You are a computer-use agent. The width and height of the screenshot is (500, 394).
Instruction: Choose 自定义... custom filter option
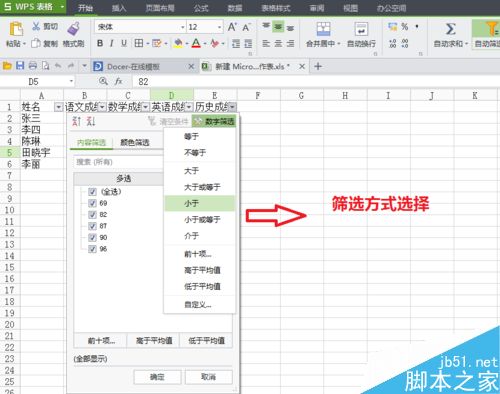pos(200,304)
